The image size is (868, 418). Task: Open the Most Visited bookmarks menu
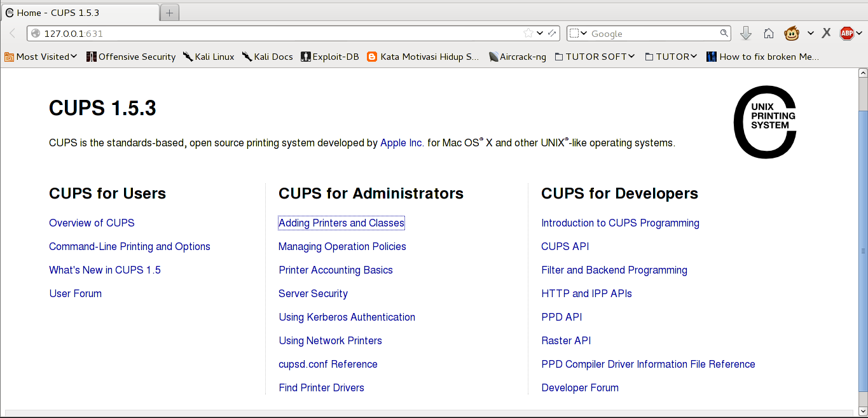point(41,57)
